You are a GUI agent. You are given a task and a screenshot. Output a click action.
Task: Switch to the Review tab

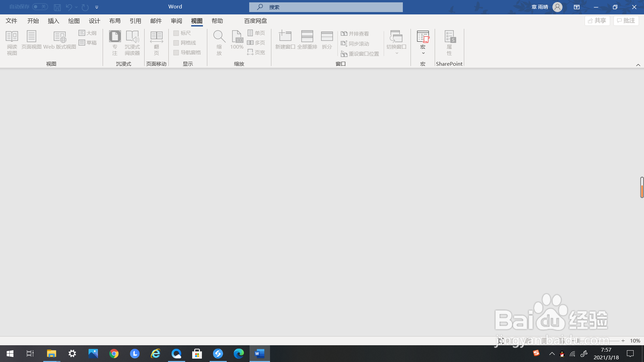click(176, 21)
